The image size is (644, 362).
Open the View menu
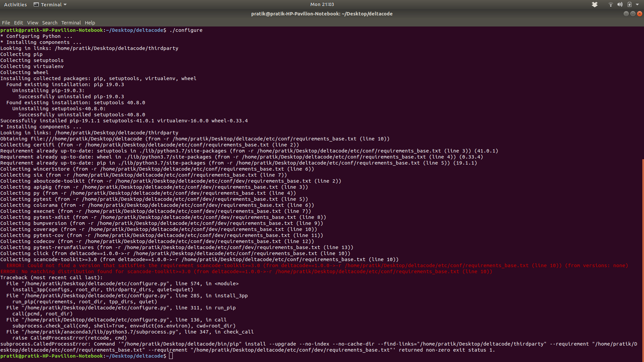coord(33,23)
